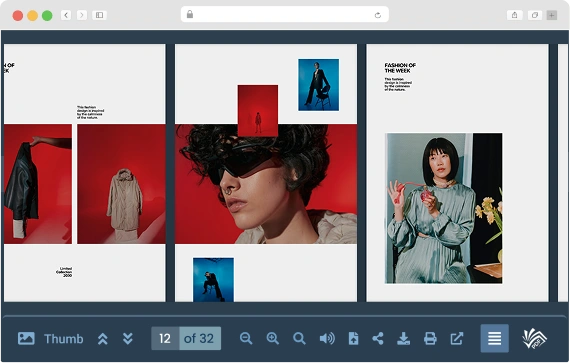570x363 pixels.
Task: Click the black leather jacket photo
Action: 38,184
